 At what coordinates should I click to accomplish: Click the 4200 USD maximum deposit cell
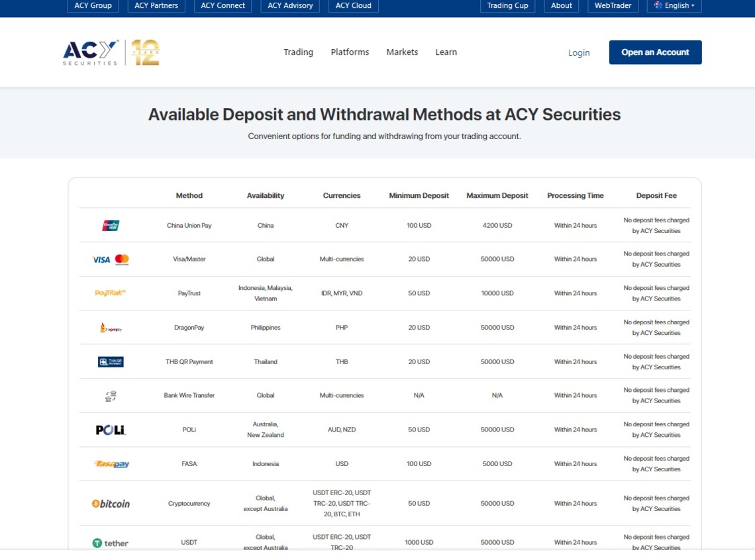[x=497, y=225]
